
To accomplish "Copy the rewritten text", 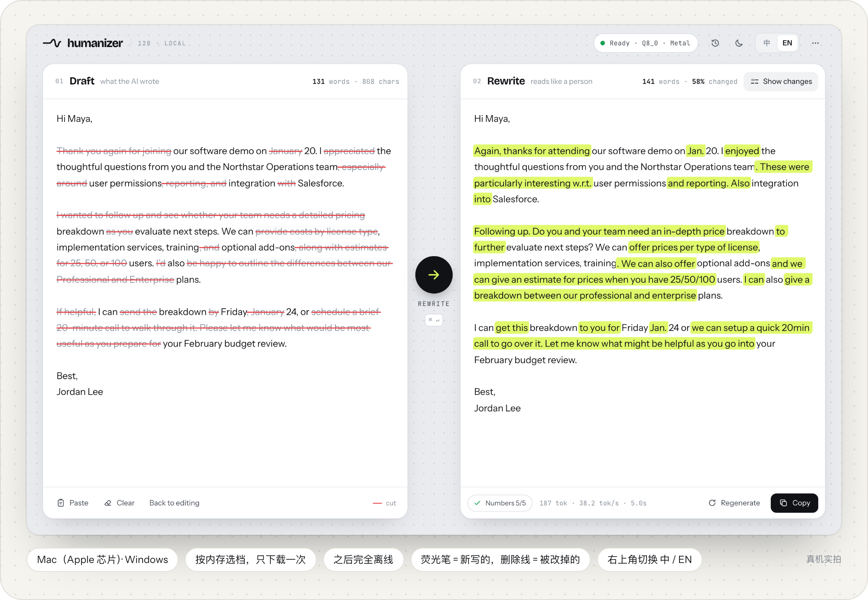I will (794, 503).
